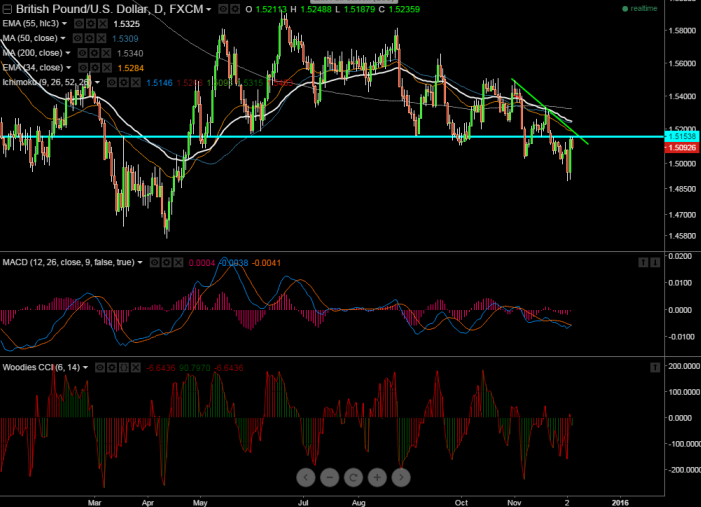
Task: Toggle visibility of MA (50, close)
Action: click(77, 38)
